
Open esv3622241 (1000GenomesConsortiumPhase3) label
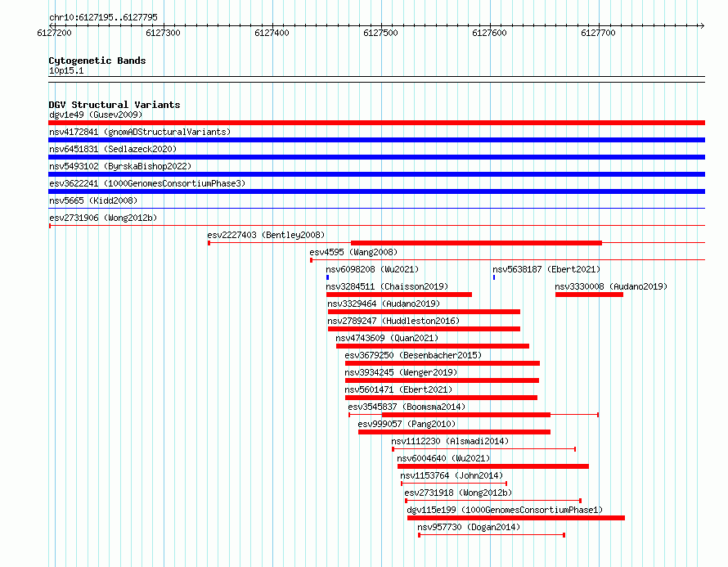click(x=147, y=183)
